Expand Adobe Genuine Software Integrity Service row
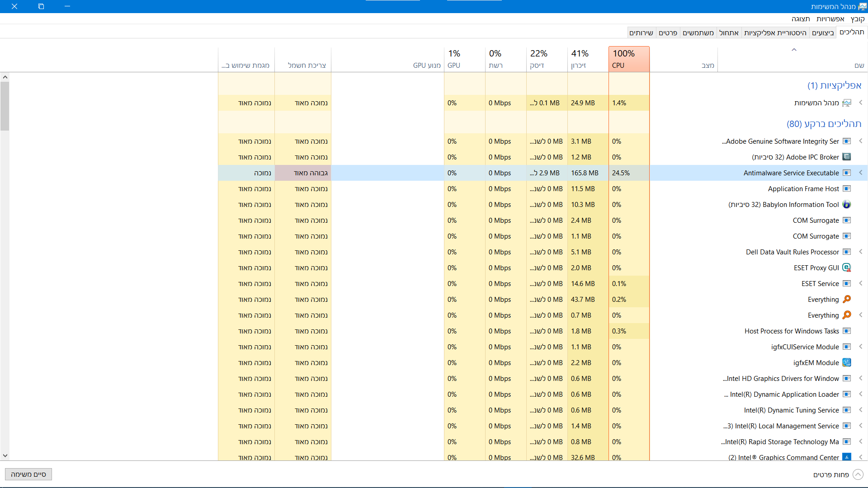The width and height of the screenshot is (868, 488). [x=861, y=141]
